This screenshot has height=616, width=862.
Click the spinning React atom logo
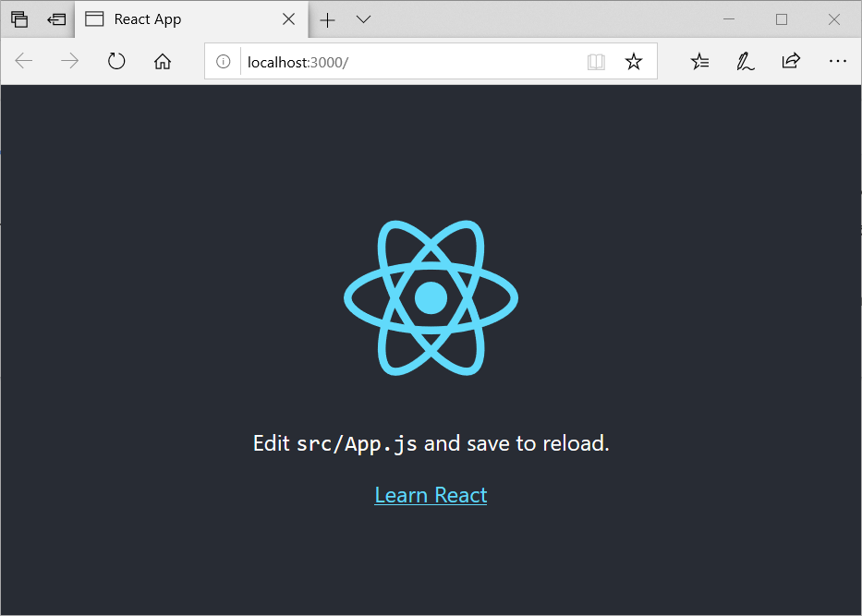click(431, 297)
